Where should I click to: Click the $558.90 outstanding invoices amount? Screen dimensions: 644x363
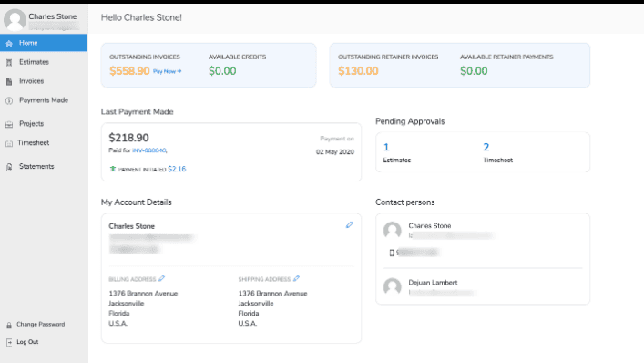click(129, 71)
